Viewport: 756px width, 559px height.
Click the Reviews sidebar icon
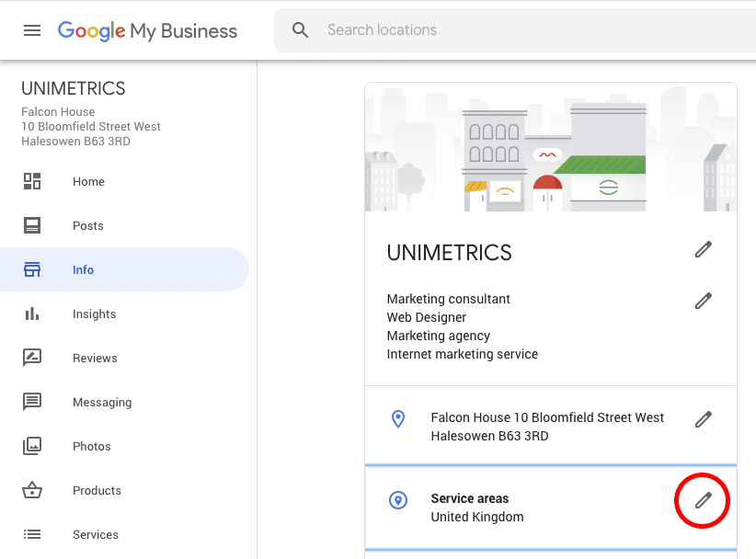pos(32,358)
